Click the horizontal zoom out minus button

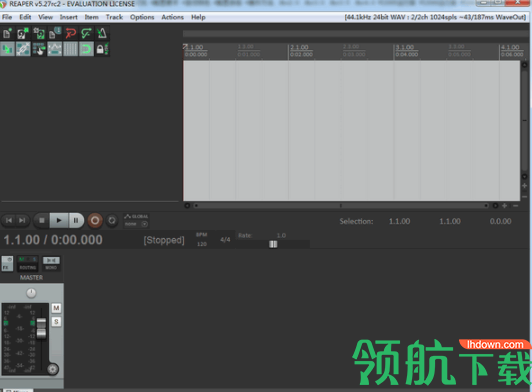[515, 206]
